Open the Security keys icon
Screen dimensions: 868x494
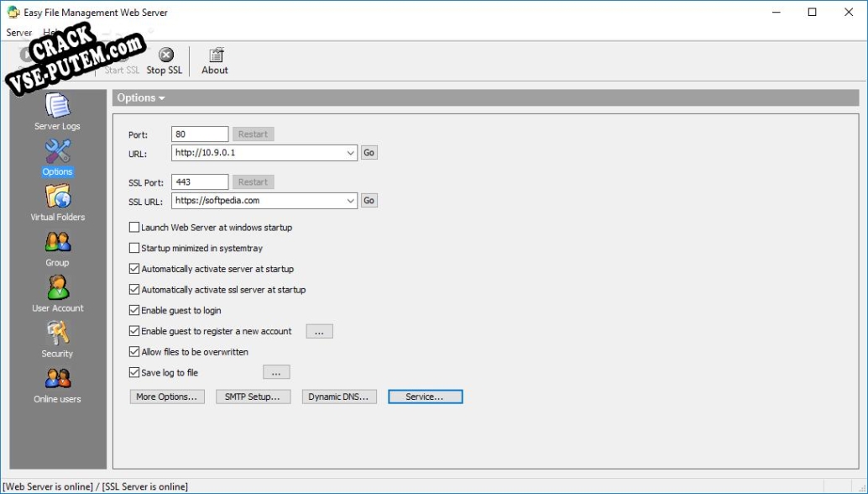[x=57, y=334]
